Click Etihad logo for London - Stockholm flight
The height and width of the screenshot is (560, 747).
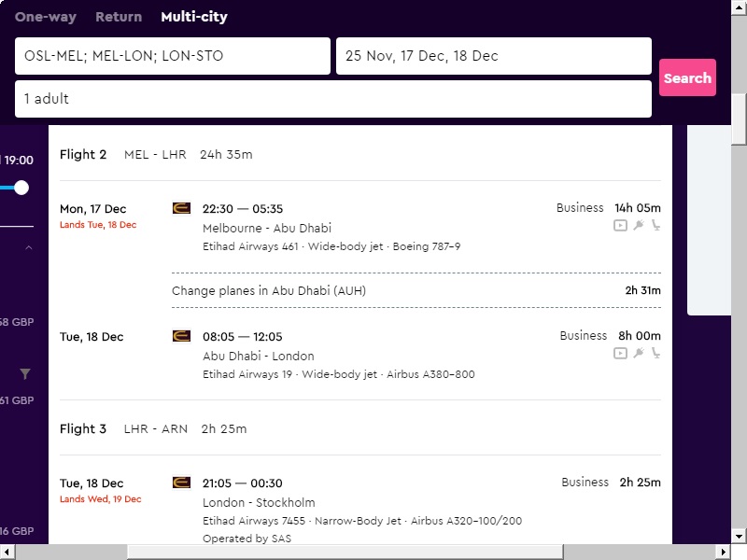click(x=181, y=483)
